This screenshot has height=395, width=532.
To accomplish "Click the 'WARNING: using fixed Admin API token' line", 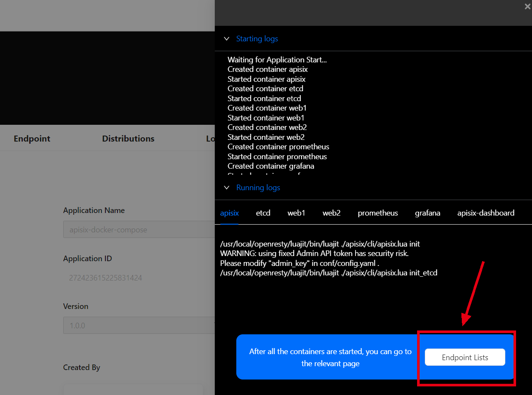I will [x=314, y=254].
